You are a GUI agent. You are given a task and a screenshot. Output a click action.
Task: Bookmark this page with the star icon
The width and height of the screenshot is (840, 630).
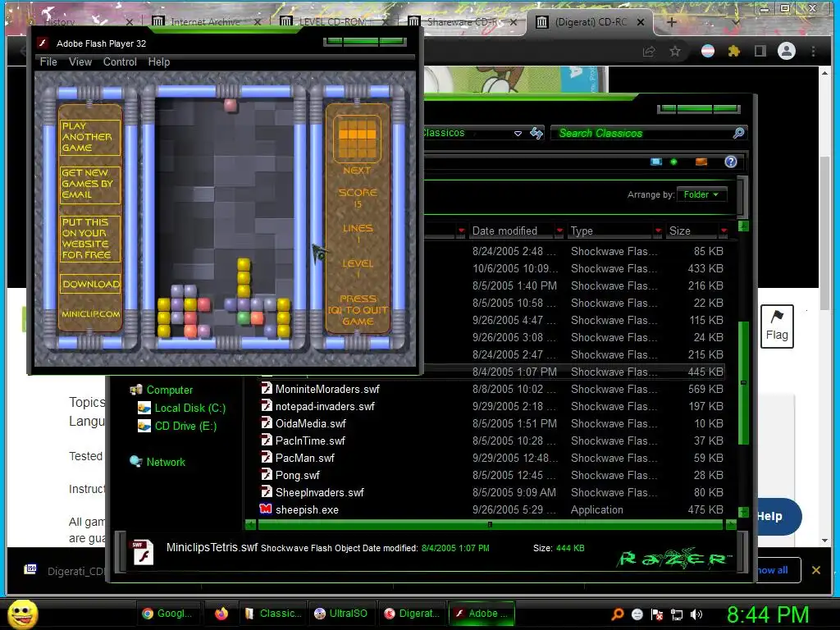point(675,52)
